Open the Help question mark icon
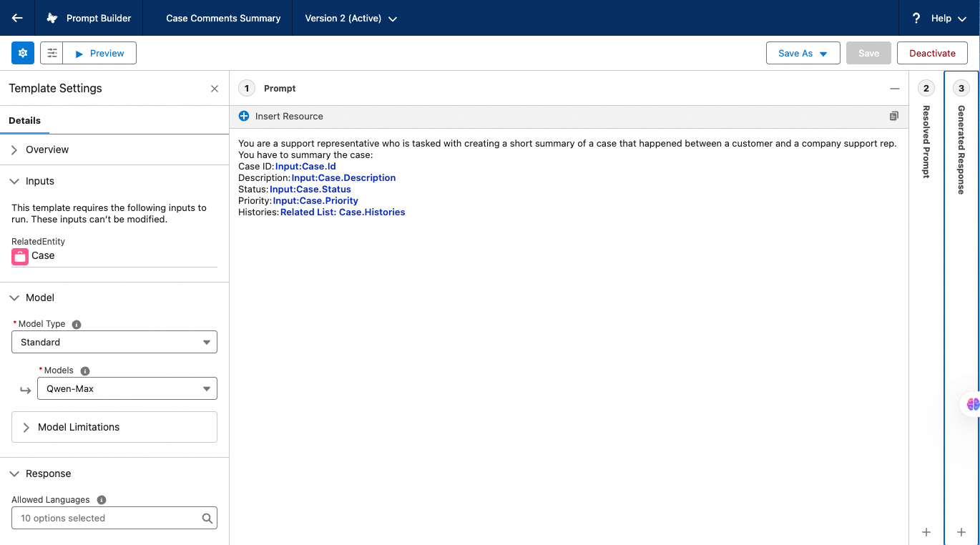 (916, 18)
